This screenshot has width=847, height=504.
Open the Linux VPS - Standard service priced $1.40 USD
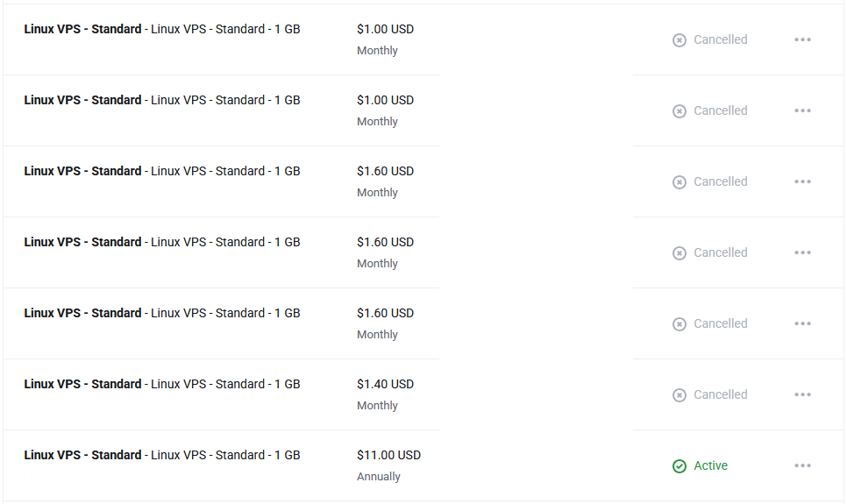(161, 384)
